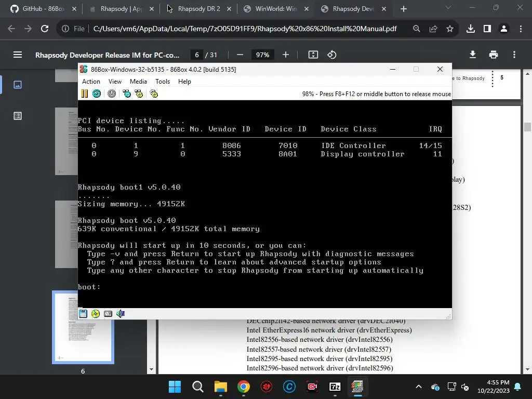Send Ctrl+Alt+Del via 86Box toolbar
This screenshot has height=399, width=532.
pyautogui.click(x=127, y=94)
